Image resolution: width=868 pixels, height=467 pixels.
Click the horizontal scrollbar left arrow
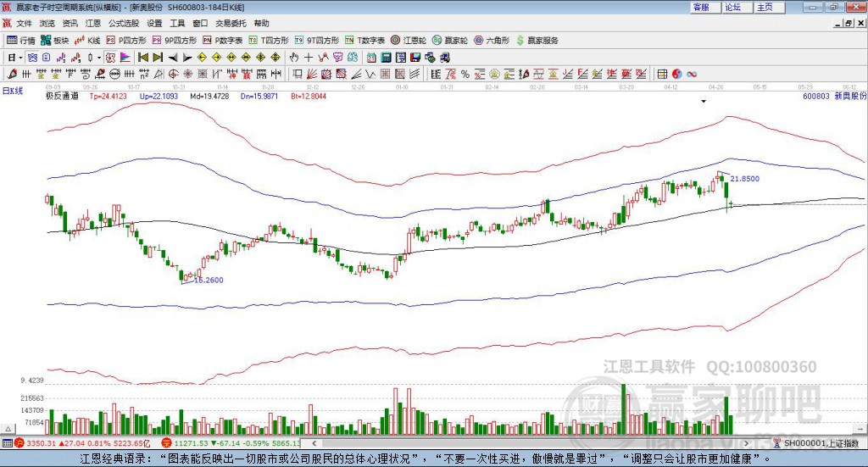click(314, 443)
